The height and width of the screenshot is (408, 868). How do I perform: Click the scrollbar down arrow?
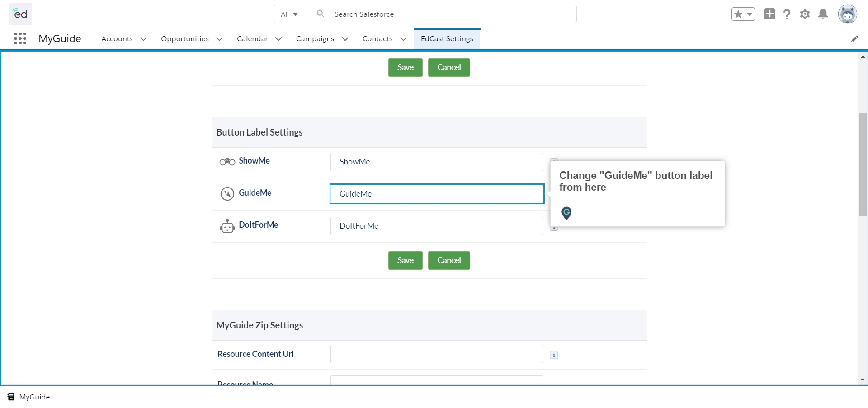click(x=863, y=380)
